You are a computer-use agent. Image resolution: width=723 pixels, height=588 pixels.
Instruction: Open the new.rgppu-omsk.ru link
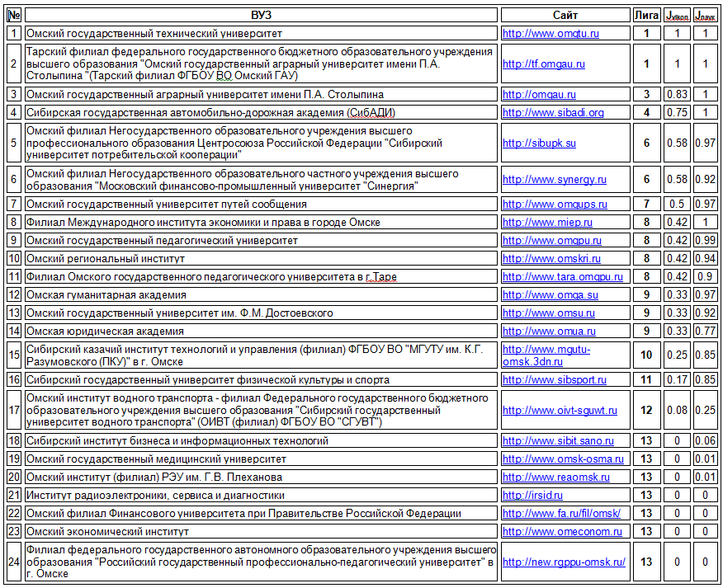pos(564,562)
